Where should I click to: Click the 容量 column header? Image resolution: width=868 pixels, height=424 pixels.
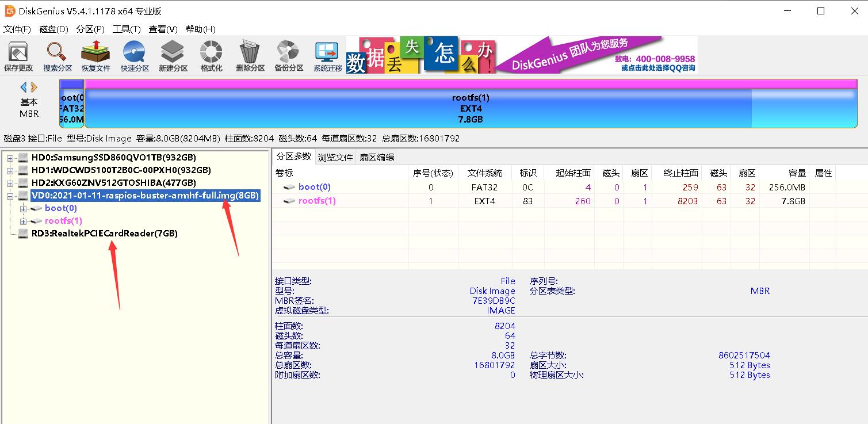click(x=784, y=173)
